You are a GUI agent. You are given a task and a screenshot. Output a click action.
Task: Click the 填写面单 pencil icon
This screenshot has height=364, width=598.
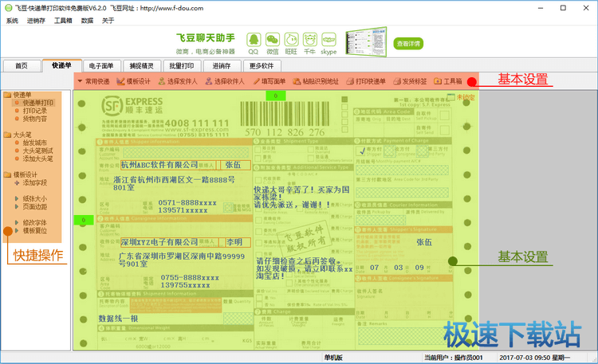256,81
